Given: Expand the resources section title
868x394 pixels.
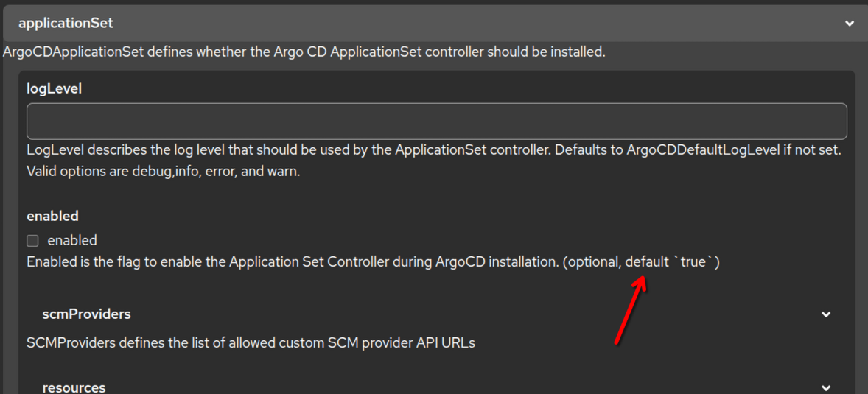Looking at the screenshot, I should [x=74, y=387].
